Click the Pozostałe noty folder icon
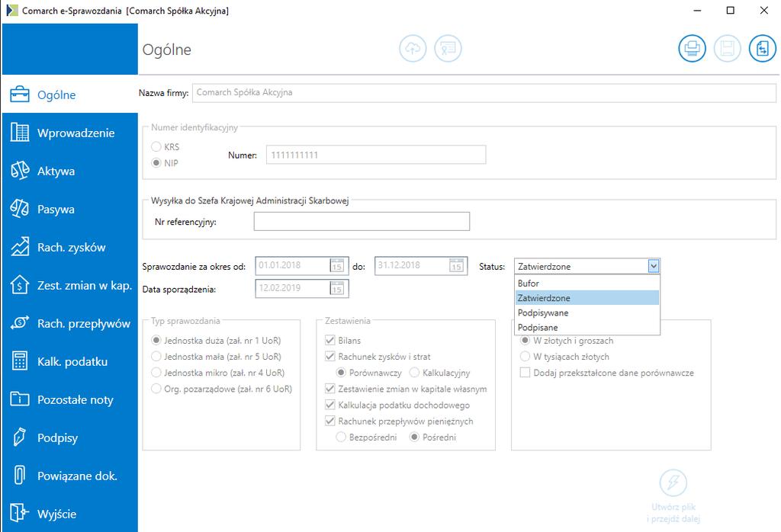 pyautogui.click(x=20, y=399)
